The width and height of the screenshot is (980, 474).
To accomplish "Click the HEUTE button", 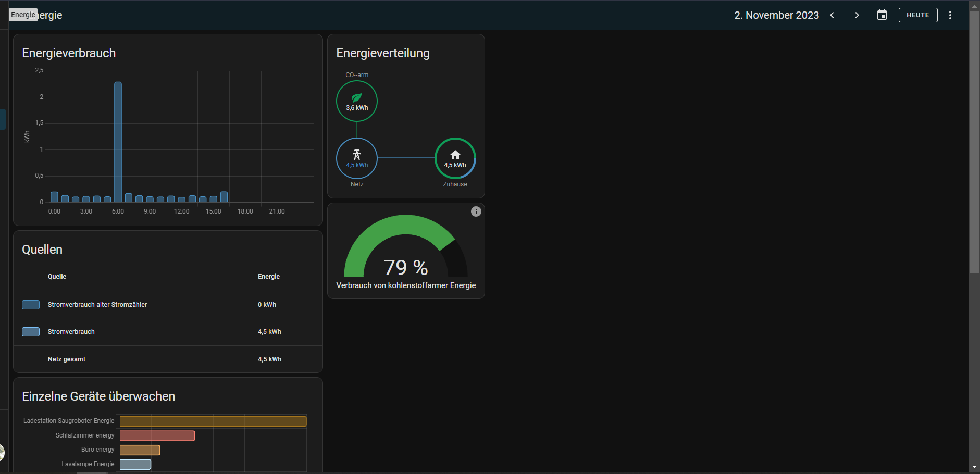I will (x=917, y=15).
